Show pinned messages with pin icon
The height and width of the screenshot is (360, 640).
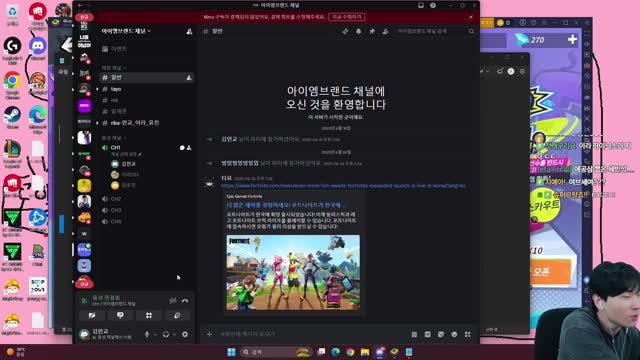372,31
